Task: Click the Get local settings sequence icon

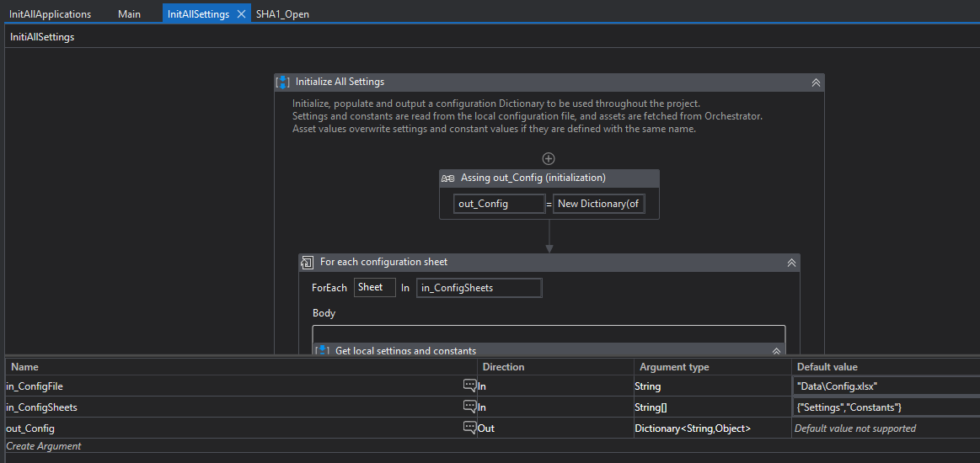Action: pyautogui.click(x=322, y=350)
